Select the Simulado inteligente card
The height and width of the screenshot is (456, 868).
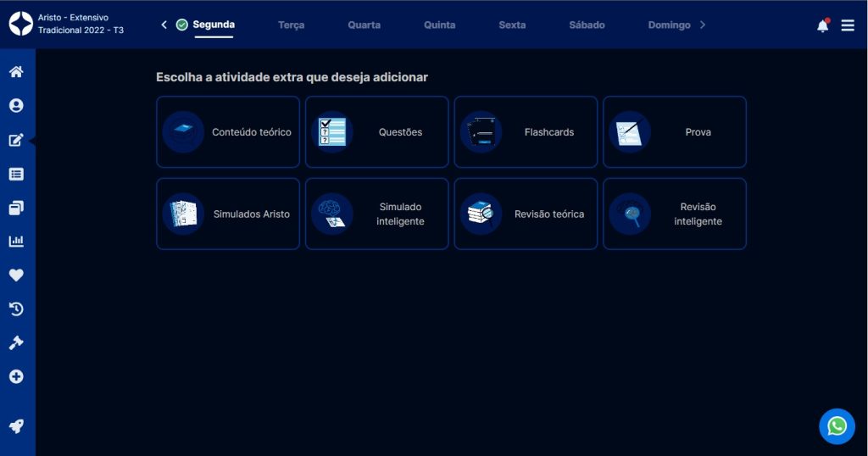point(376,214)
